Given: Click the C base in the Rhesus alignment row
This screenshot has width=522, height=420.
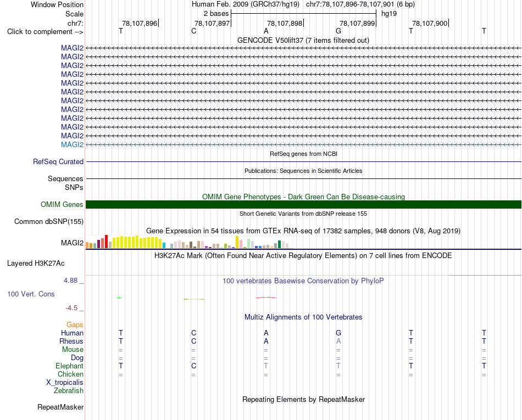Looking at the screenshot, I should [194, 341].
